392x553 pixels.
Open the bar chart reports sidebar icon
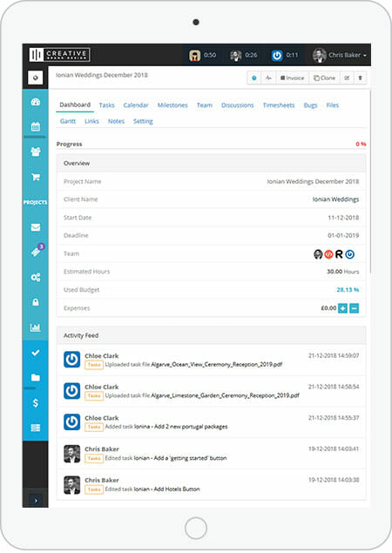point(36,327)
